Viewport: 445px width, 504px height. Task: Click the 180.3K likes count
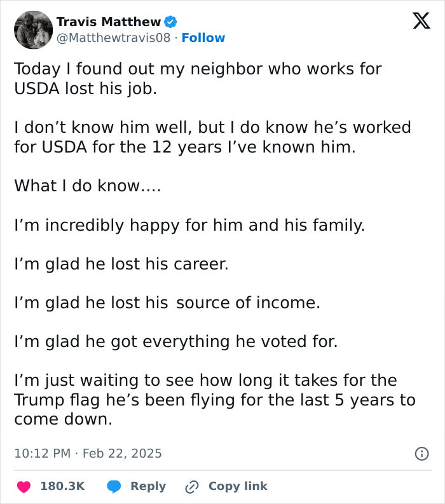[x=62, y=486]
